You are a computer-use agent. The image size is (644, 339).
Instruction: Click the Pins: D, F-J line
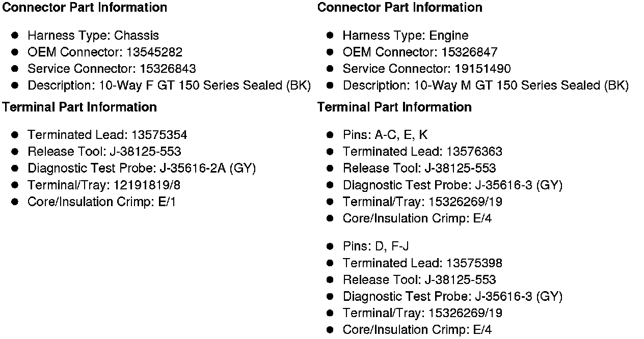click(x=376, y=247)
